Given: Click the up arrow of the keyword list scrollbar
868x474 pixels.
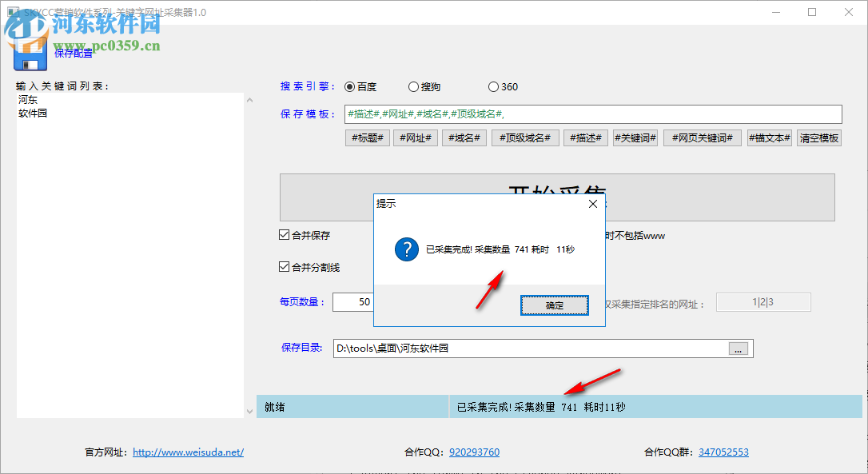Looking at the screenshot, I should tap(249, 99).
